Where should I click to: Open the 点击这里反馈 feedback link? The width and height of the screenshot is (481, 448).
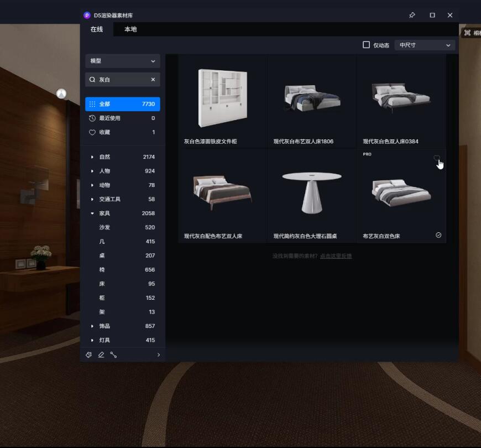[x=336, y=256]
